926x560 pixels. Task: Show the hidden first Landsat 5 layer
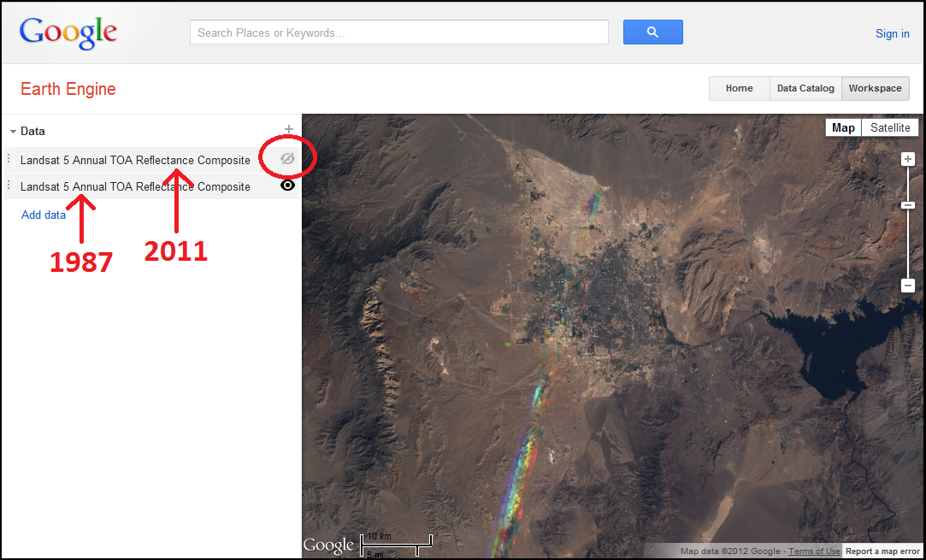(x=287, y=157)
